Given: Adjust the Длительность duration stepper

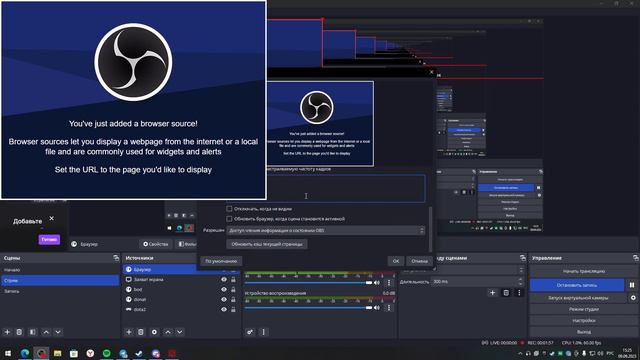Looking at the screenshot, I should [x=520, y=282].
